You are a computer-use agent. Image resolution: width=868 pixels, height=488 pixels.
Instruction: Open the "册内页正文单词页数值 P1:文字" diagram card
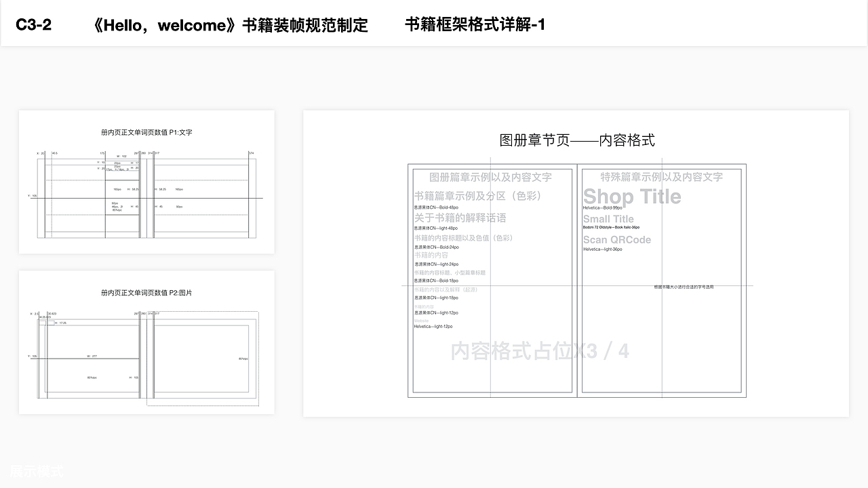coord(146,182)
